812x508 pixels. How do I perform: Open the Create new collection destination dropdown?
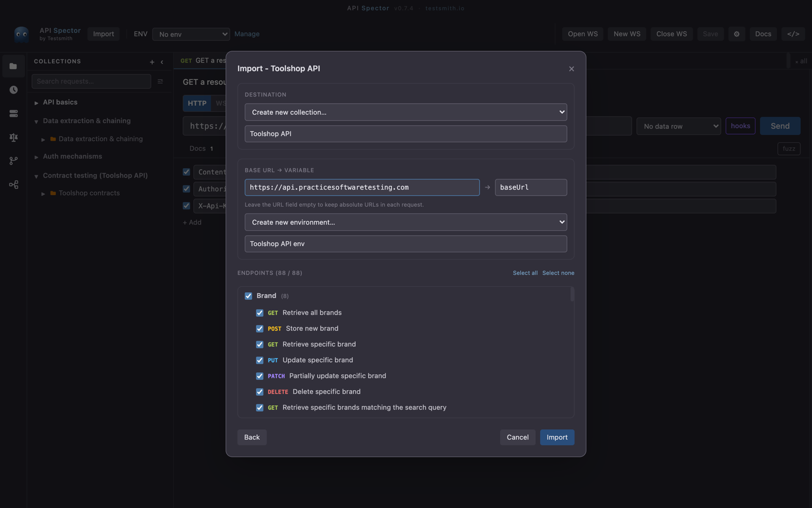click(x=405, y=112)
